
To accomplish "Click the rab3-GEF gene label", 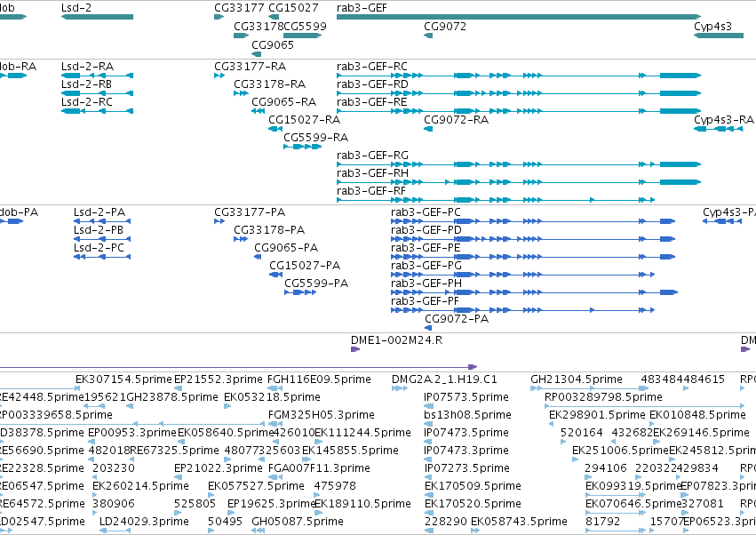I will pyautogui.click(x=362, y=8).
